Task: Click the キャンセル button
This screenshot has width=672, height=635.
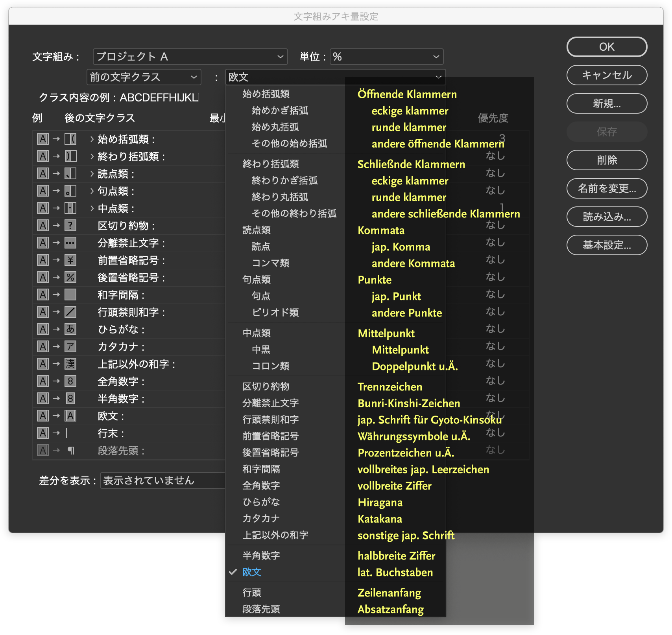Action: pyautogui.click(x=606, y=75)
